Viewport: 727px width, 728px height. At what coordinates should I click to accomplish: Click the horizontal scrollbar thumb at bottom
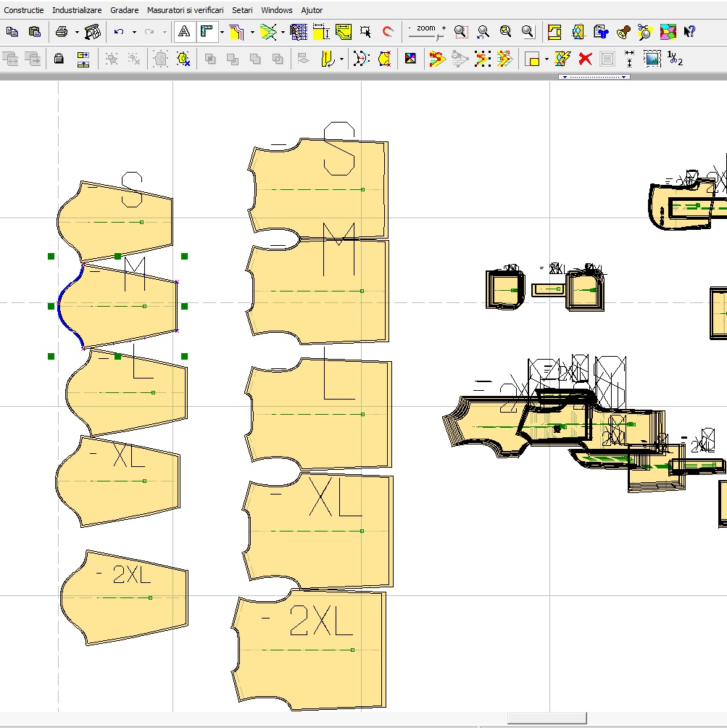(547, 718)
